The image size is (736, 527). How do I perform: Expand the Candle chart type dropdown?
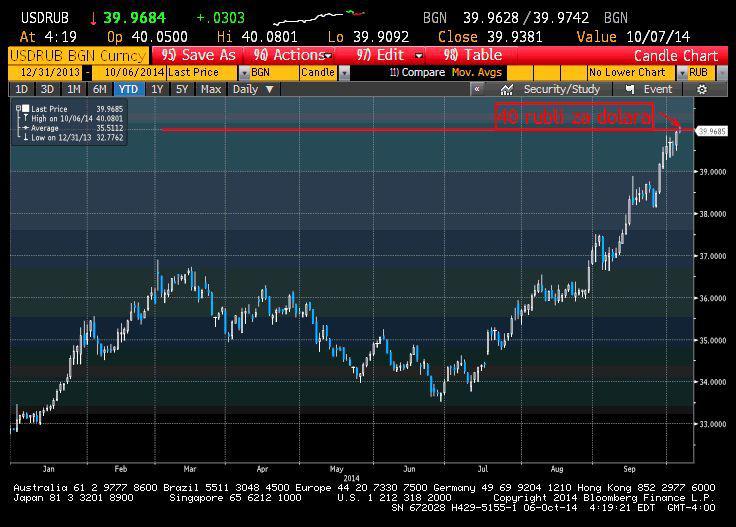click(x=323, y=73)
